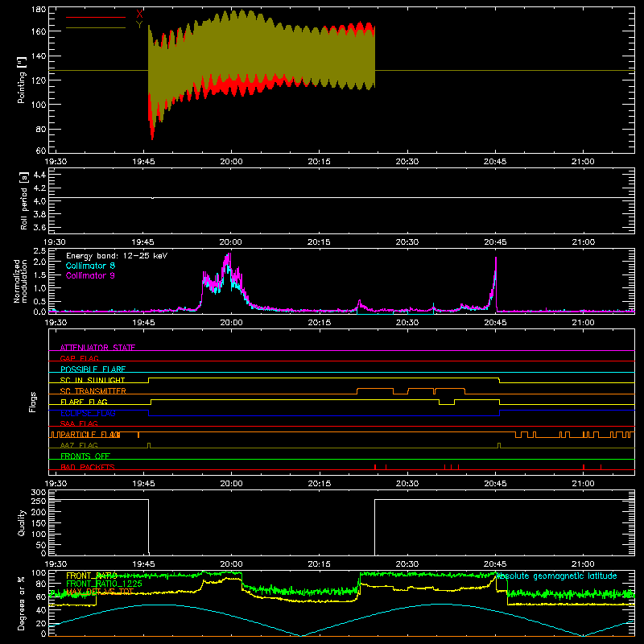Click the Quality curve's rising edge near 20:24

pyautogui.click(x=374, y=527)
